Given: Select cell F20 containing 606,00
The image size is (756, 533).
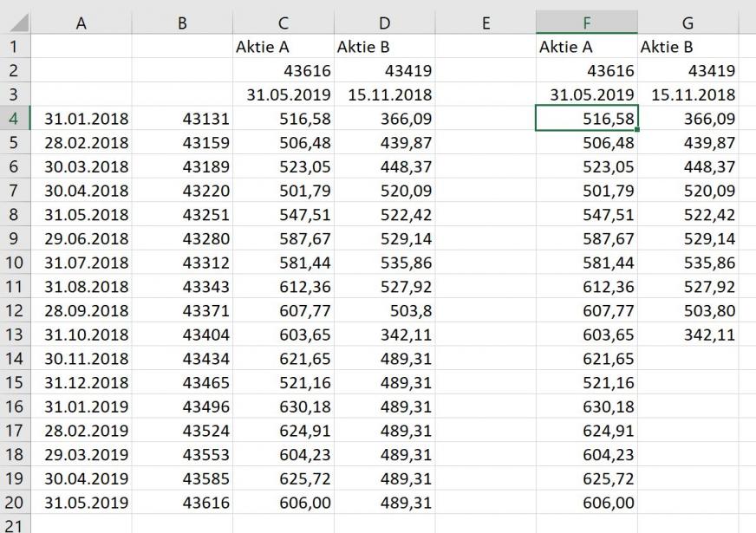Looking at the screenshot, I should tap(587, 503).
